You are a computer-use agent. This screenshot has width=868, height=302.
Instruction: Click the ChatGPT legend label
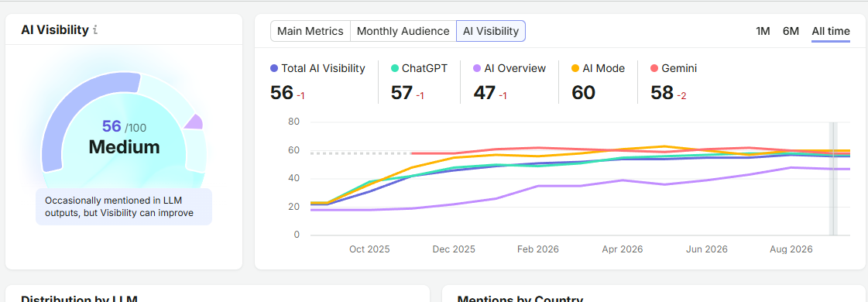(x=424, y=69)
